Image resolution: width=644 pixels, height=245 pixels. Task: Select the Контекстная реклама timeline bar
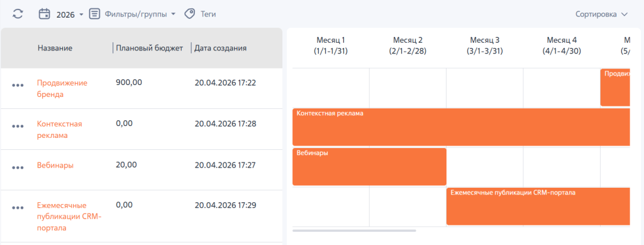461,127
